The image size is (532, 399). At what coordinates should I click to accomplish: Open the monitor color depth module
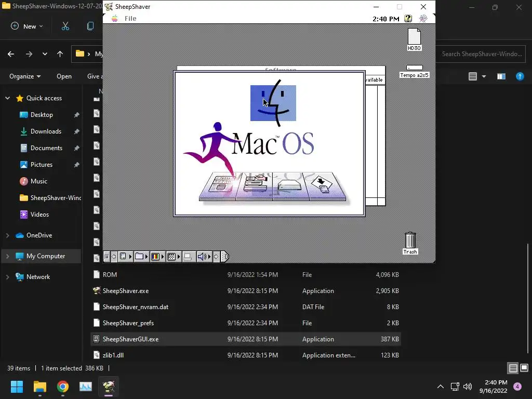157,257
